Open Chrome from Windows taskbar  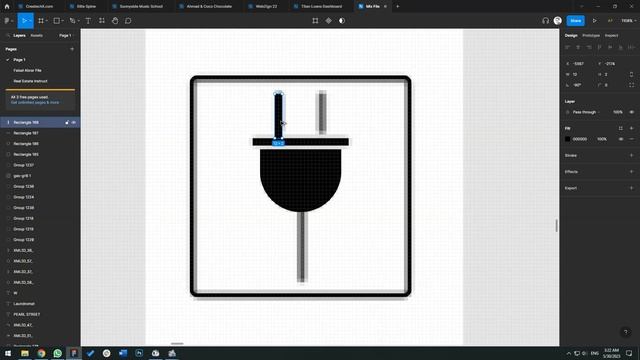pos(41,353)
